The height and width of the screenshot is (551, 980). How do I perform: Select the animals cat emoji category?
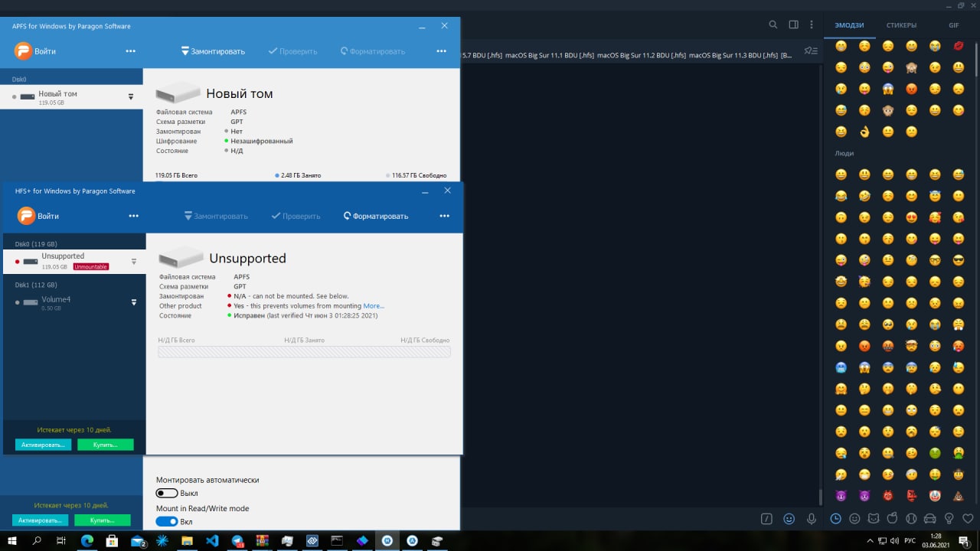coord(874,519)
